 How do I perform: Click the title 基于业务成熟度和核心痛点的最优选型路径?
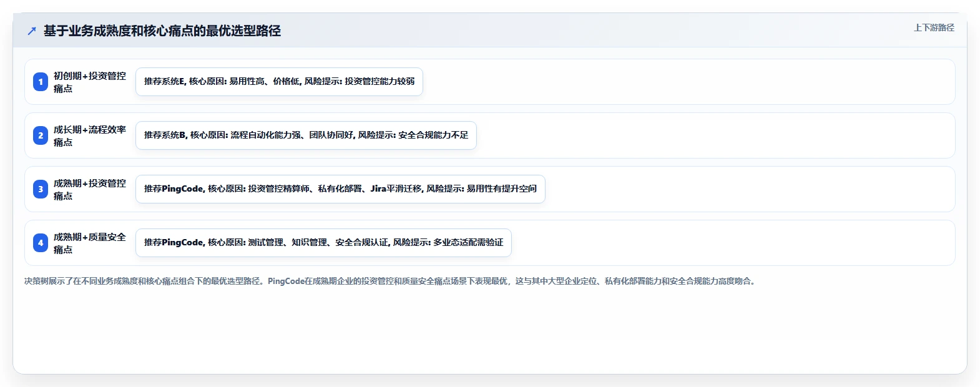162,31
